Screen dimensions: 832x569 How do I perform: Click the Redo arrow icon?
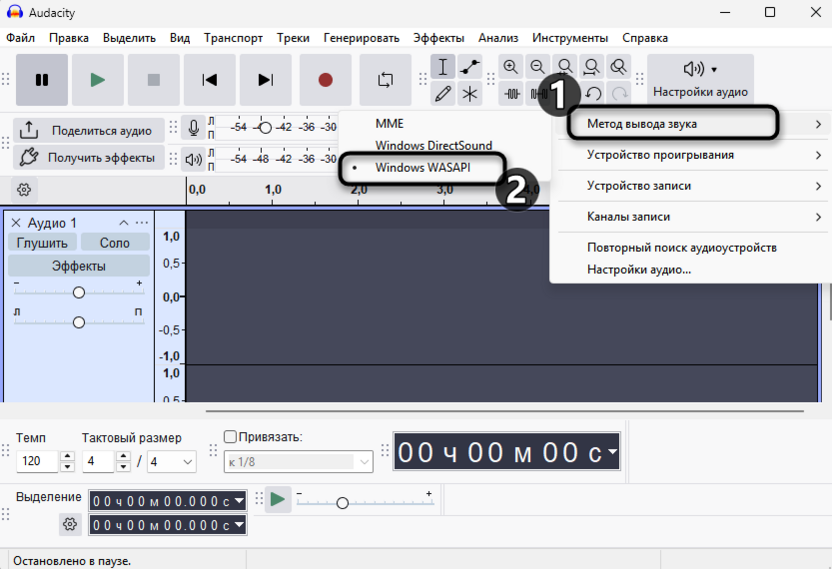pyautogui.click(x=619, y=94)
